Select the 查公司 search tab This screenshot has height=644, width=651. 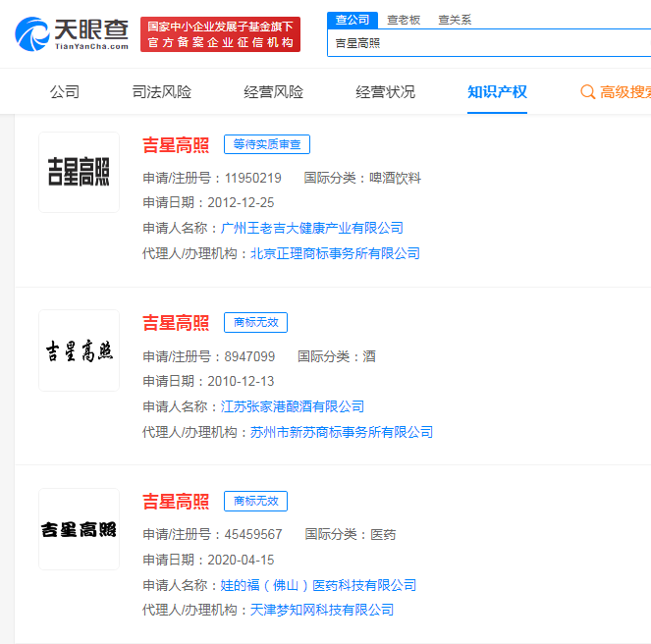click(x=353, y=20)
